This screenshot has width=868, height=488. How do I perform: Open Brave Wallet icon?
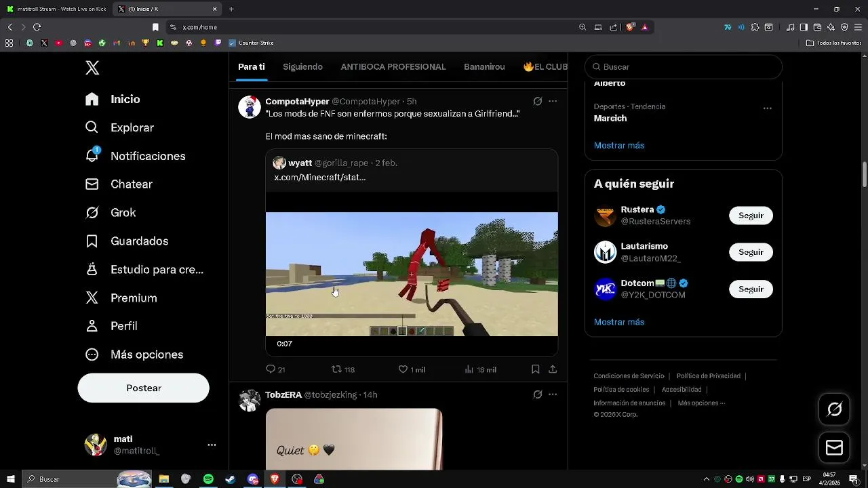[817, 27]
